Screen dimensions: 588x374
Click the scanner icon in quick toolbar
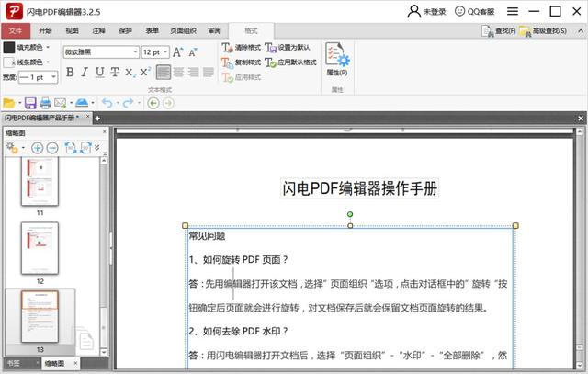click(82, 103)
